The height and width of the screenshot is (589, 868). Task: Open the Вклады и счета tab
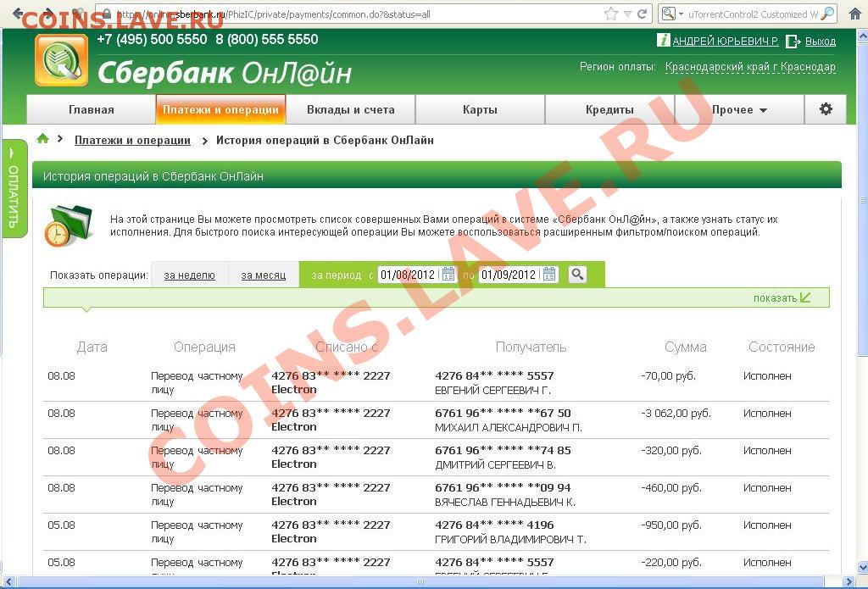(x=350, y=109)
